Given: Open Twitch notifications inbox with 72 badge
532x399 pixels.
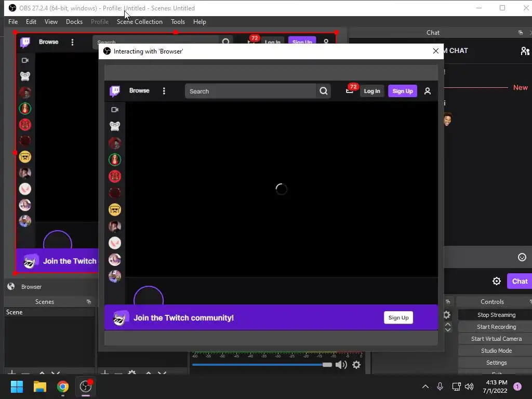Looking at the screenshot, I should click(350, 90).
